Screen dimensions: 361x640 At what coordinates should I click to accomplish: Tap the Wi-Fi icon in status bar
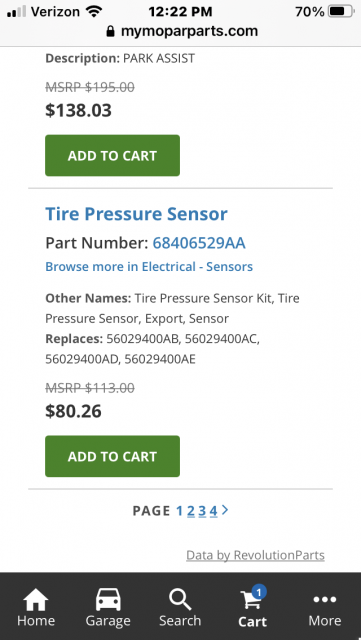(94, 11)
